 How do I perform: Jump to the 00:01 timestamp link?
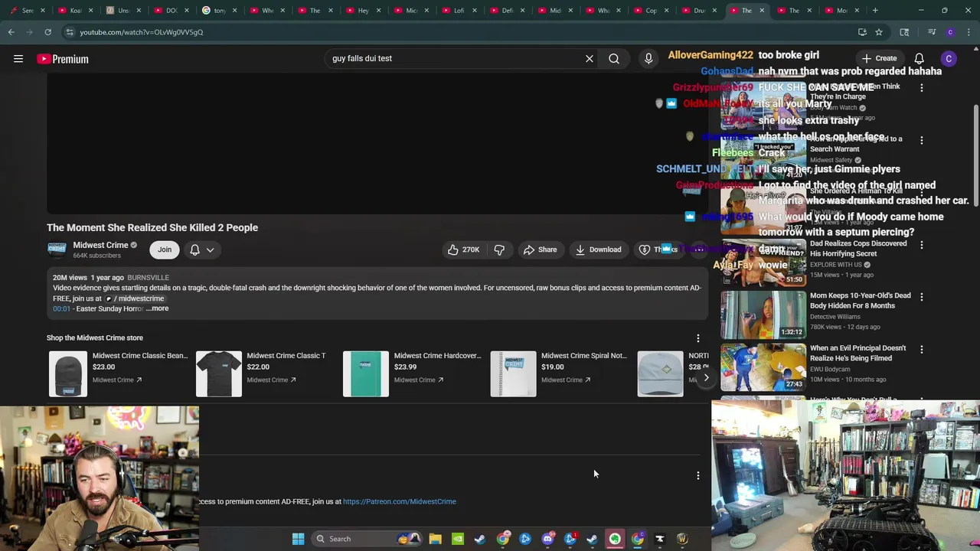(61, 308)
